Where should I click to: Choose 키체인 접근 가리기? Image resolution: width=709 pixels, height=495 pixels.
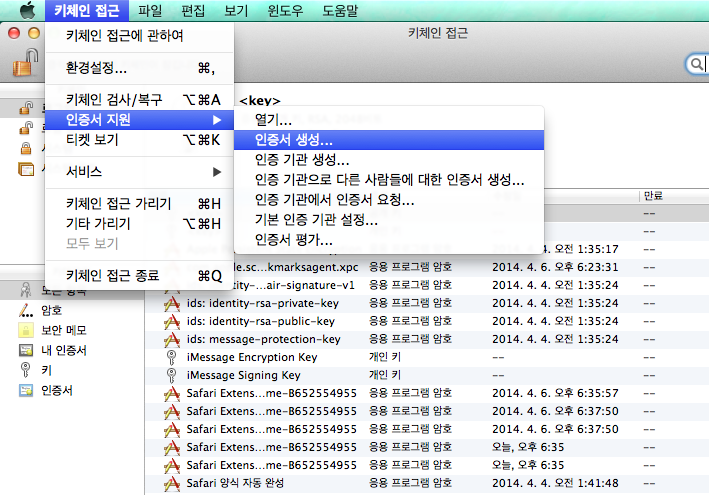click(139, 203)
